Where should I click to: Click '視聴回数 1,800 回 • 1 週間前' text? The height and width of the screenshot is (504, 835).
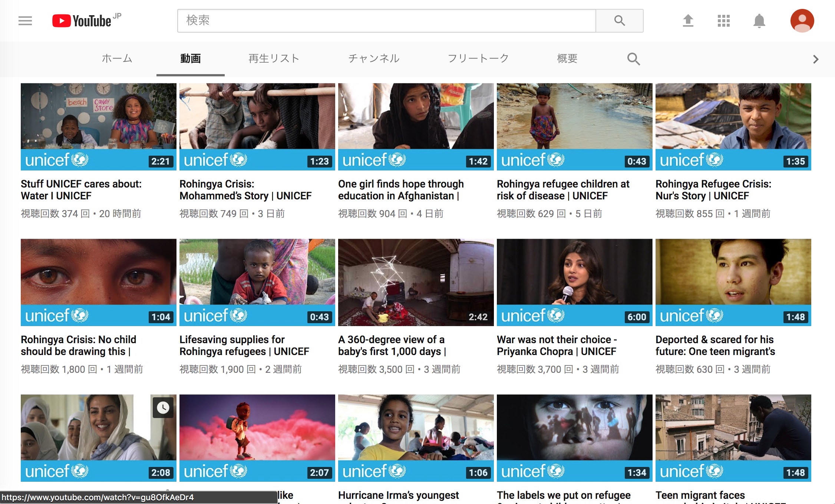click(x=82, y=369)
